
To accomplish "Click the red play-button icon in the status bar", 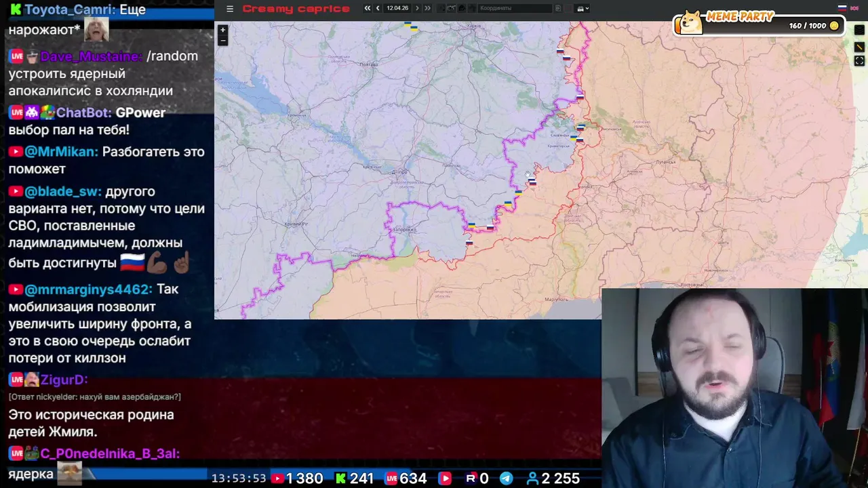I will [x=445, y=479].
